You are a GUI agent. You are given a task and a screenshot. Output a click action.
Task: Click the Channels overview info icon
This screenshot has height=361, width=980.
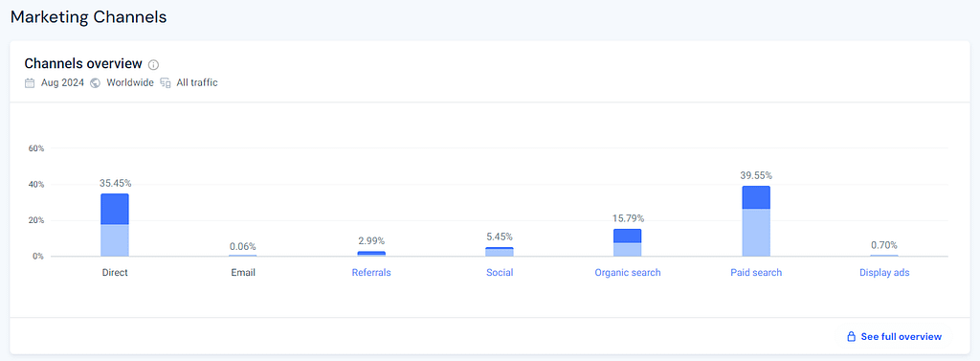tap(154, 64)
